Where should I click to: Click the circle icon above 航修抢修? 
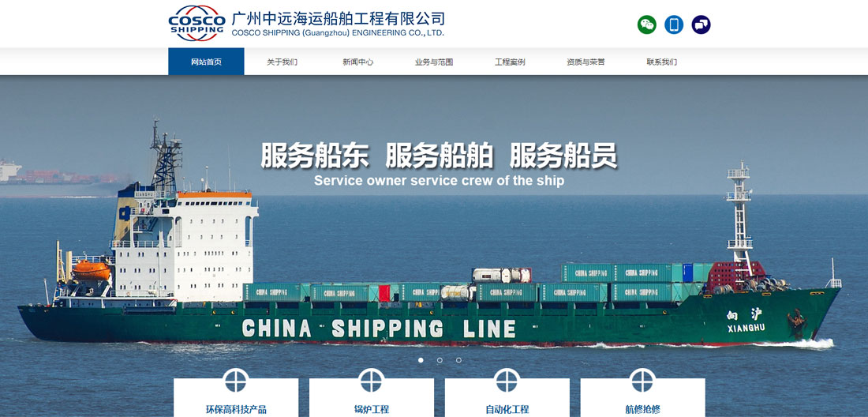pos(642,381)
